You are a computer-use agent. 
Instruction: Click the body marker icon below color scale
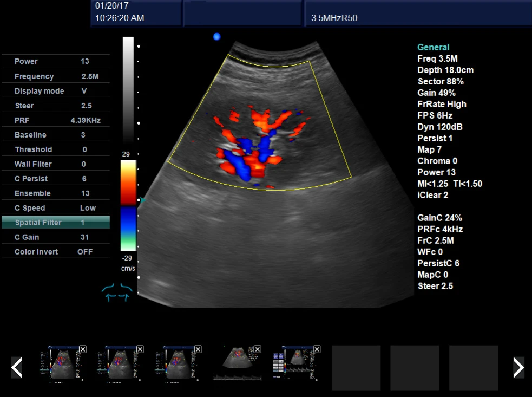[x=117, y=292]
